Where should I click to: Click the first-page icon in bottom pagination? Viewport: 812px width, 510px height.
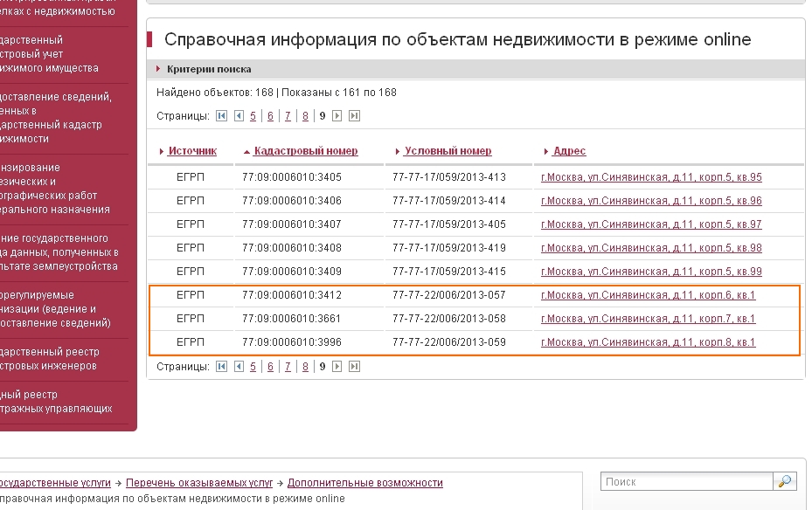pyautogui.click(x=222, y=367)
